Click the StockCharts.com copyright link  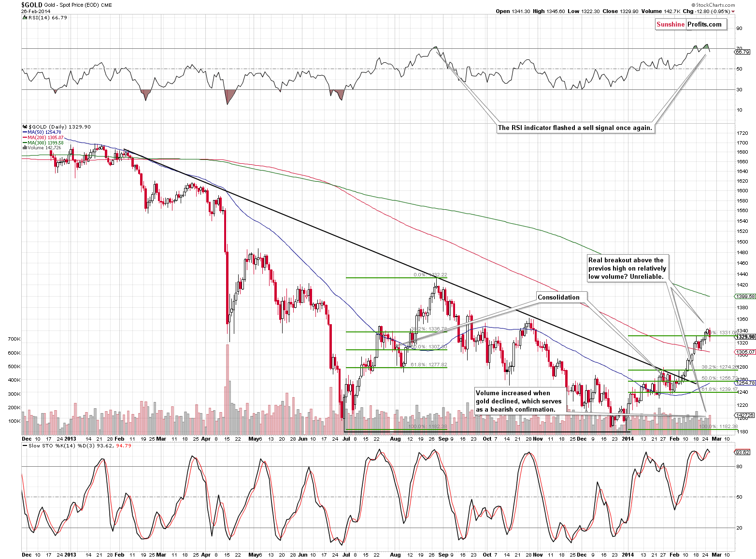[713, 5]
